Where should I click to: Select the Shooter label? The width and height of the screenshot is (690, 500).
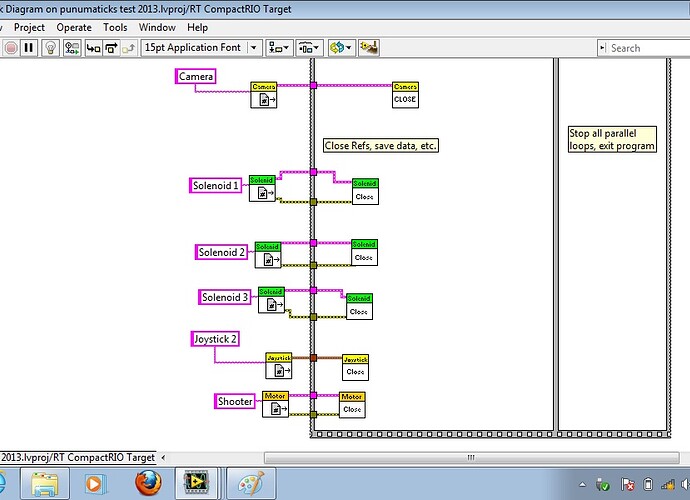tap(235, 401)
